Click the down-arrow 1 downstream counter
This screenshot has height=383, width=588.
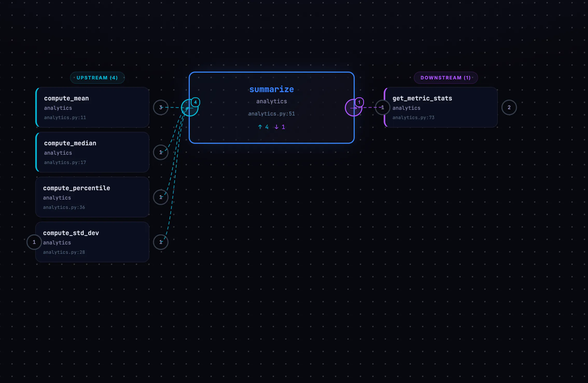coord(280,127)
